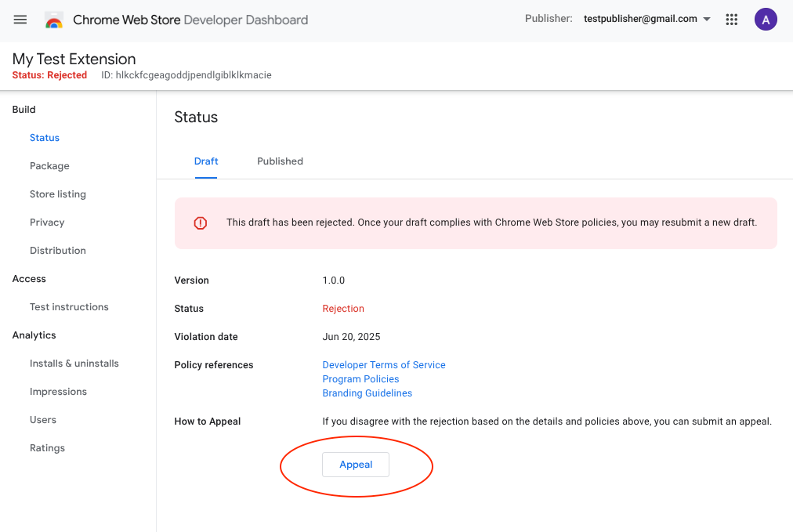Navigate to Store listing
This screenshot has width=793, height=532.
(x=59, y=194)
